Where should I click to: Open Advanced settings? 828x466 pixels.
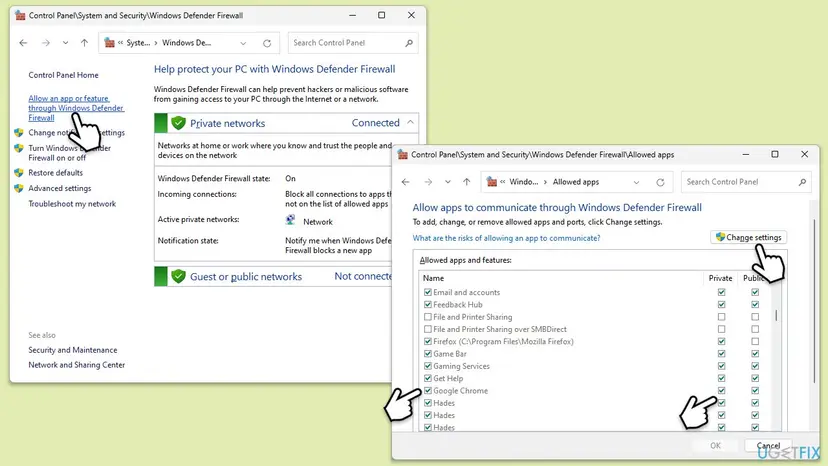coord(60,188)
